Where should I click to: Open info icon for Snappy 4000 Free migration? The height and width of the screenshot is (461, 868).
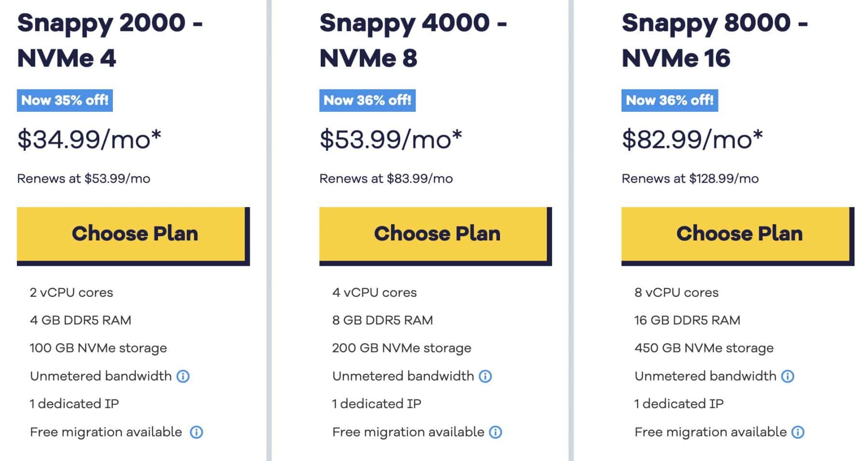coord(495,432)
